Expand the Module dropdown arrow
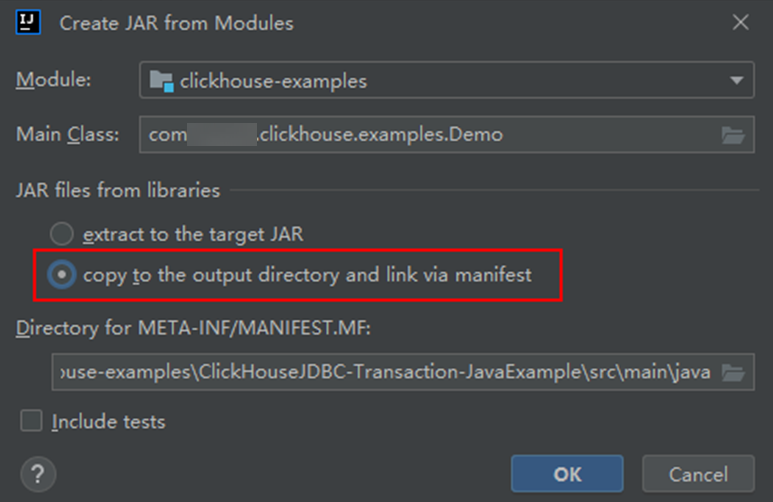773x502 pixels. [x=737, y=80]
